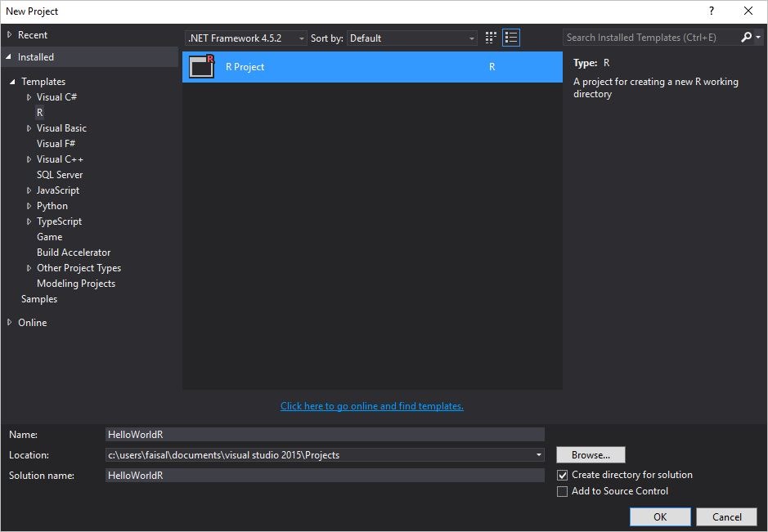Click the R Project template icon
The width and height of the screenshot is (768, 532).
201,67
